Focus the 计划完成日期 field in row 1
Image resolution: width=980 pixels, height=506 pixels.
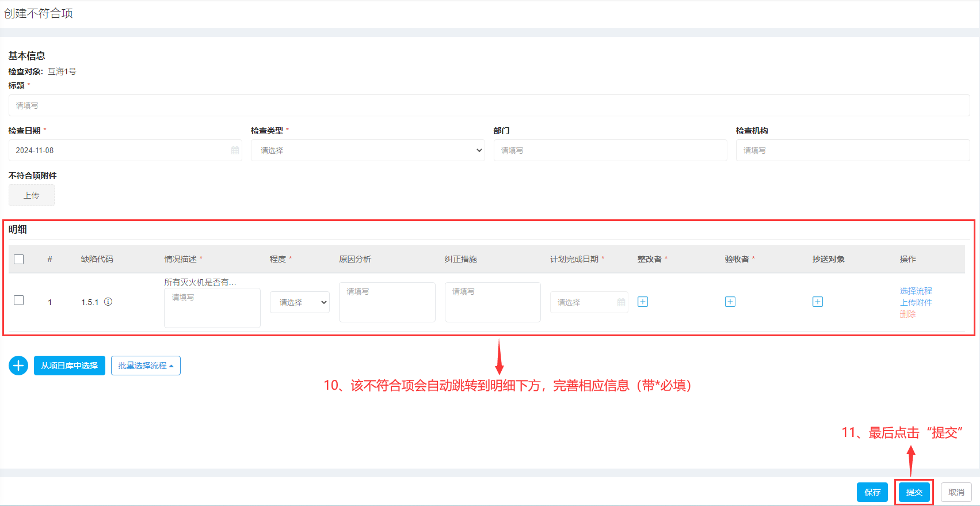point(589,302)
